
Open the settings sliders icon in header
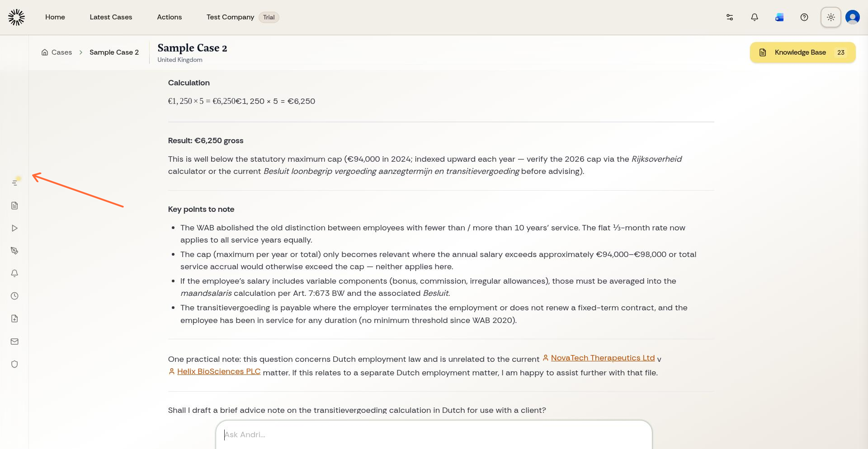[730, 17]
